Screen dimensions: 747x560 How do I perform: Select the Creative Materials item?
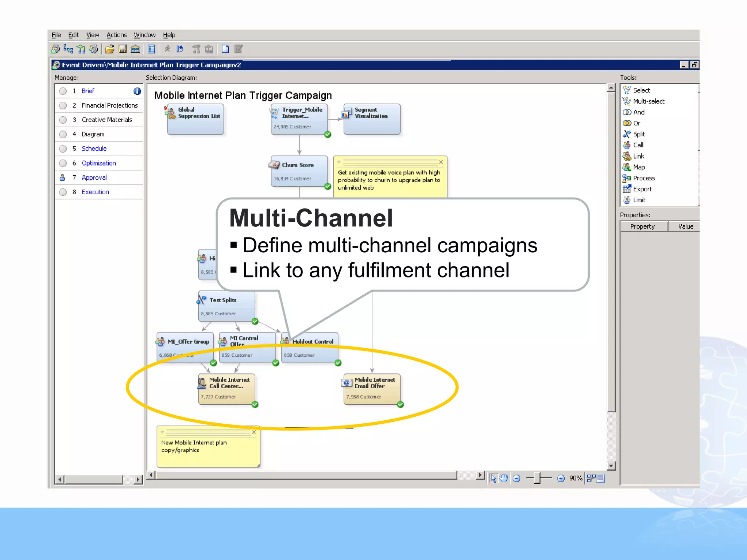pos(107,120)
